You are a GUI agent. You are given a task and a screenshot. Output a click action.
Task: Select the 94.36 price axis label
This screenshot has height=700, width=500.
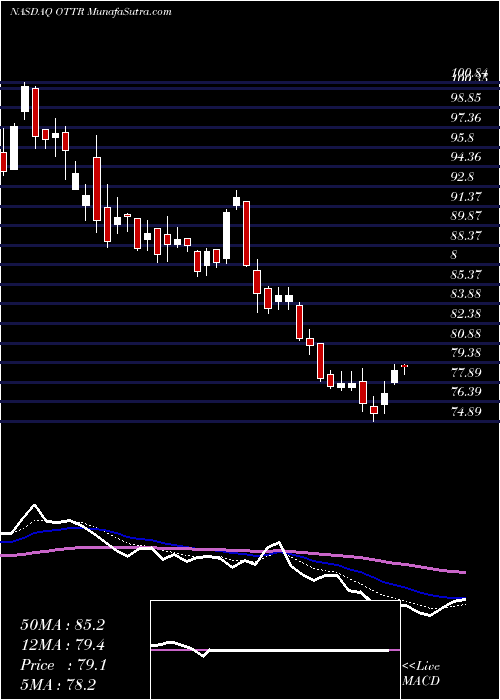point(466,157)
